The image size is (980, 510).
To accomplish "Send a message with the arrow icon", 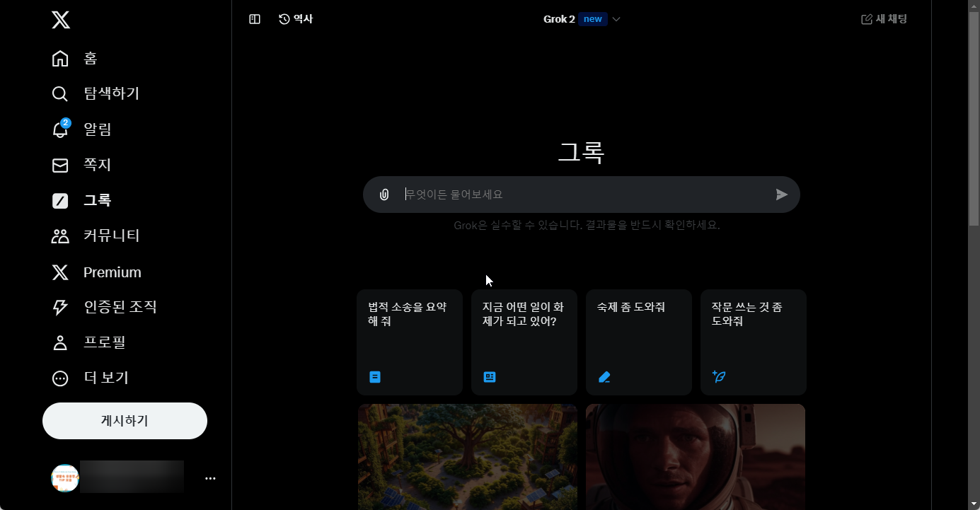I will click(x=781, y=194).
